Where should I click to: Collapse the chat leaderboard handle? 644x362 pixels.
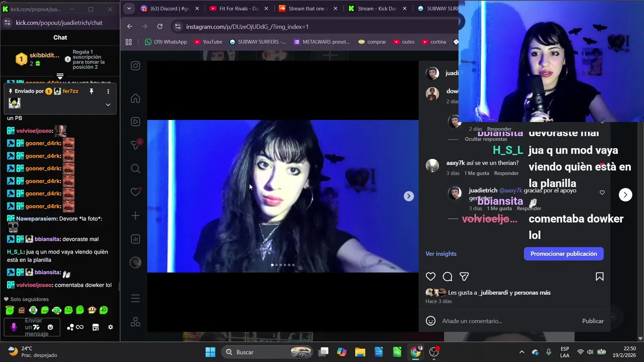(60, 76)
